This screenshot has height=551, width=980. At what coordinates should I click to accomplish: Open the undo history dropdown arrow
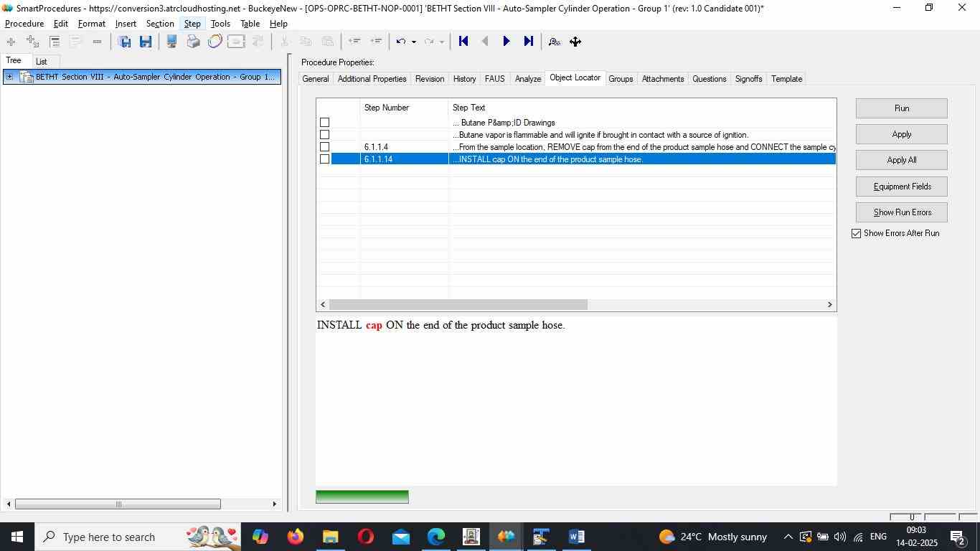414,42
